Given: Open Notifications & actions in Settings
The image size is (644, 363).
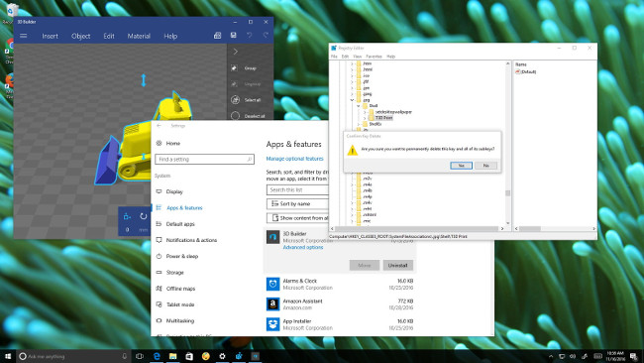Looking at the screenshot, I should [191, 240].
